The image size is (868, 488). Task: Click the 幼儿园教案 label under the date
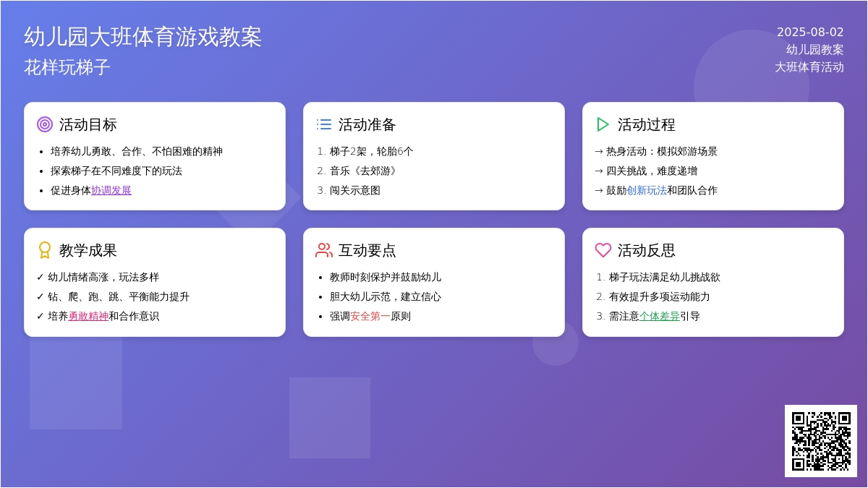tap(815, 50)
